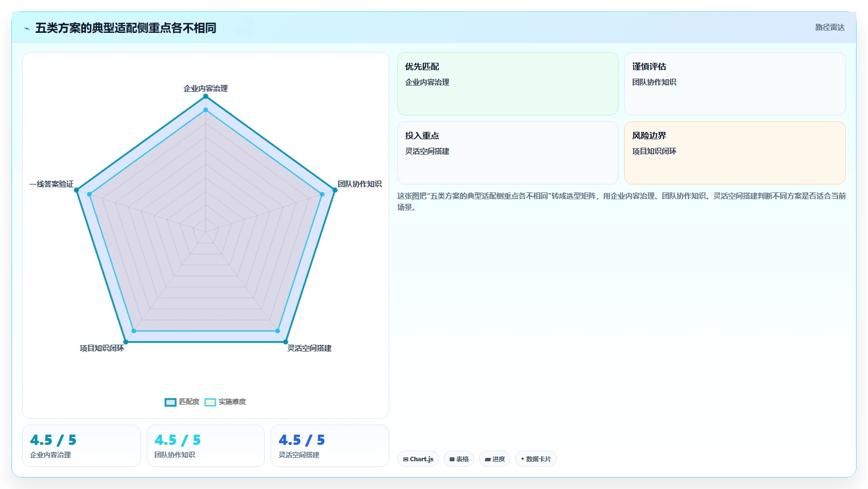This screenshot has height=489, width=868.
Task: Click the 进度 chip
Action: click(495, 459)
